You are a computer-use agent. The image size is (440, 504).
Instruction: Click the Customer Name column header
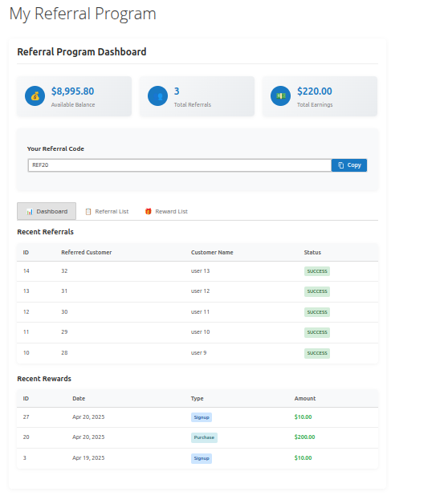(212, 253)
